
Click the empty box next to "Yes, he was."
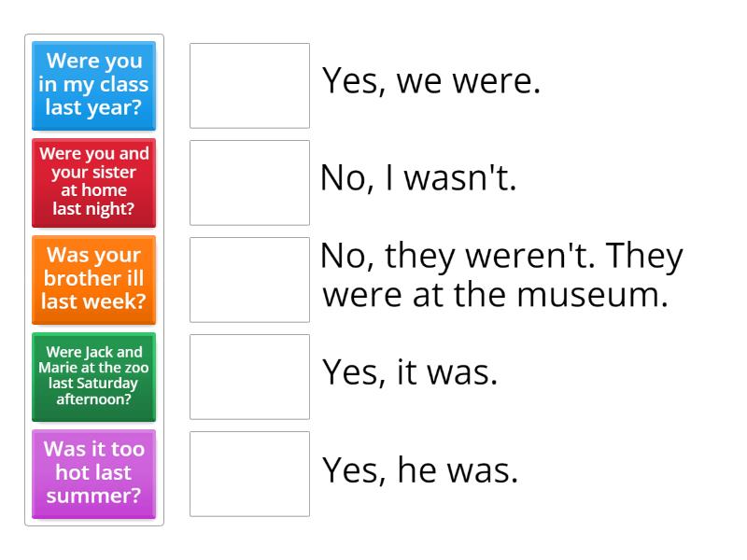point(249,474)
